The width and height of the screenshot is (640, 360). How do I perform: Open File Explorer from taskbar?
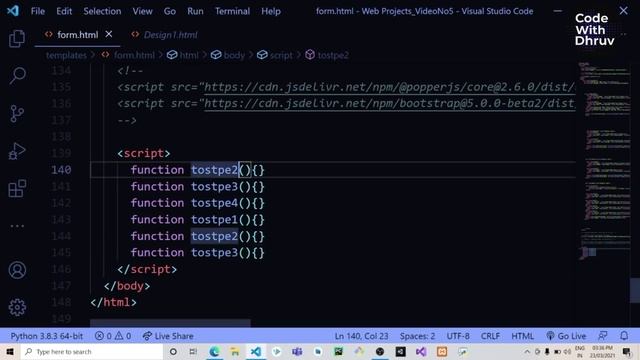click(x=235, y=351)
